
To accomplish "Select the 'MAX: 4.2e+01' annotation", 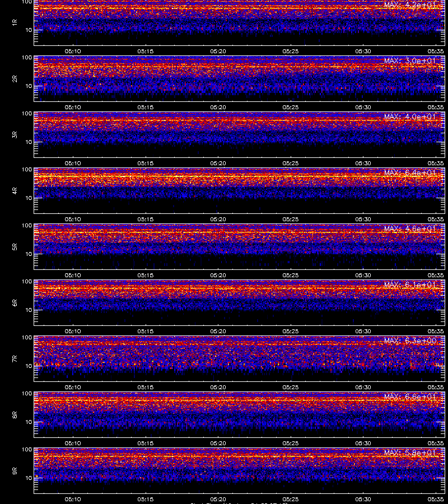I will [410, 5].
